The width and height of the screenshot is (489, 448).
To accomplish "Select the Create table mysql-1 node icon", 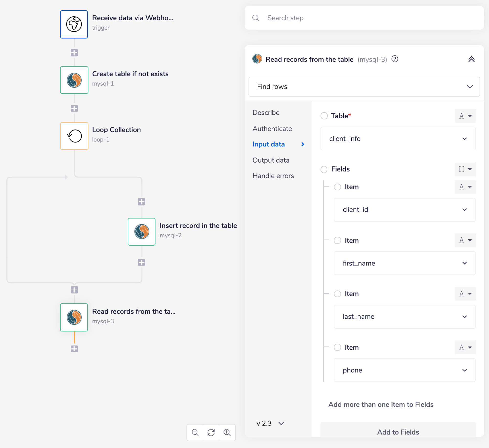I will click(x=74, y=80).
